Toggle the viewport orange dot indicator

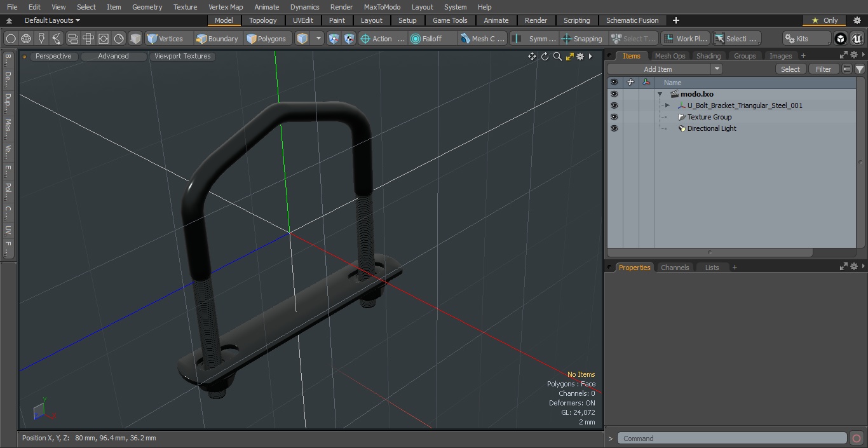(x=24, y=57)
